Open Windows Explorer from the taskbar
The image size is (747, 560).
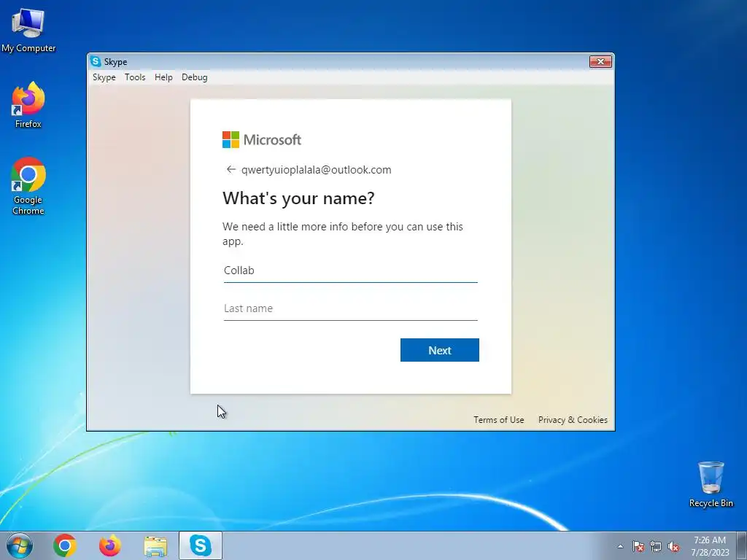[x=155, y=546]
